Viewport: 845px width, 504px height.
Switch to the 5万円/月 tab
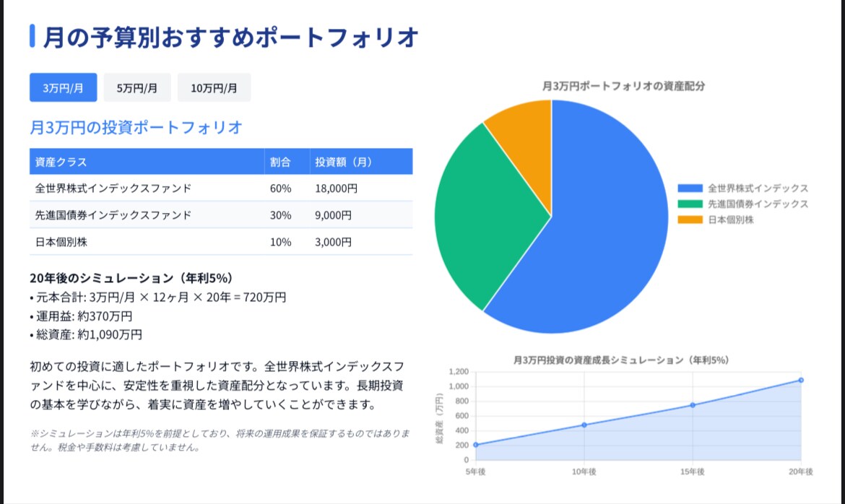pos(136,87)
